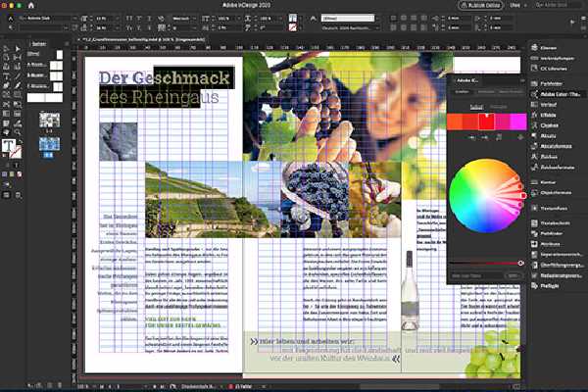Click the brightness slider below color wheel
This screenshot has height=392, width=588.
coord(485,263)
